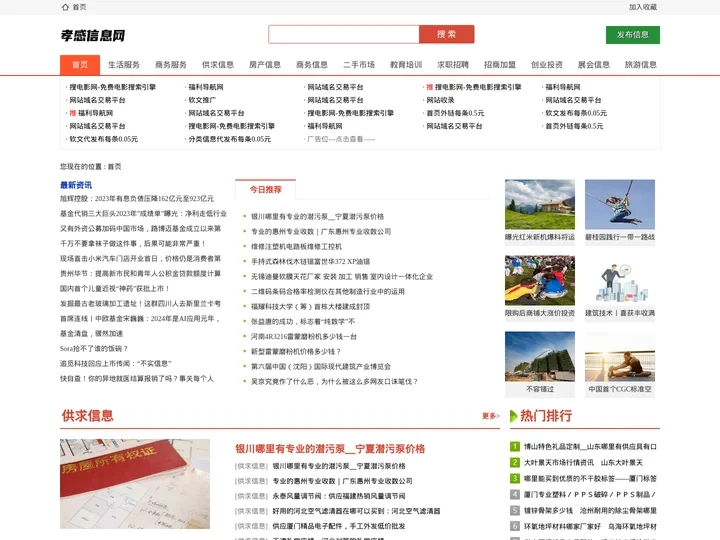Open 展会信息 navigation item
This screenshot has height=540, width=720.
click(594, 65)
